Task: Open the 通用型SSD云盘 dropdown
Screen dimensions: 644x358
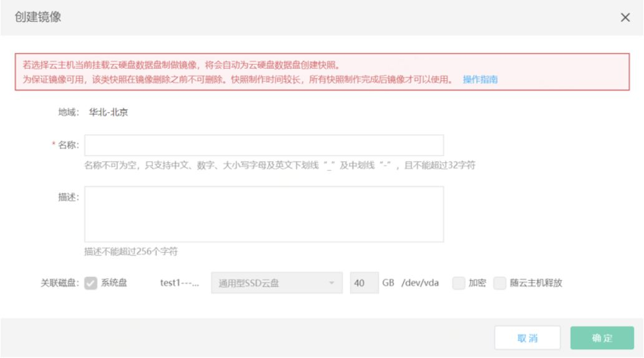Action: click(x=277, y=283)
